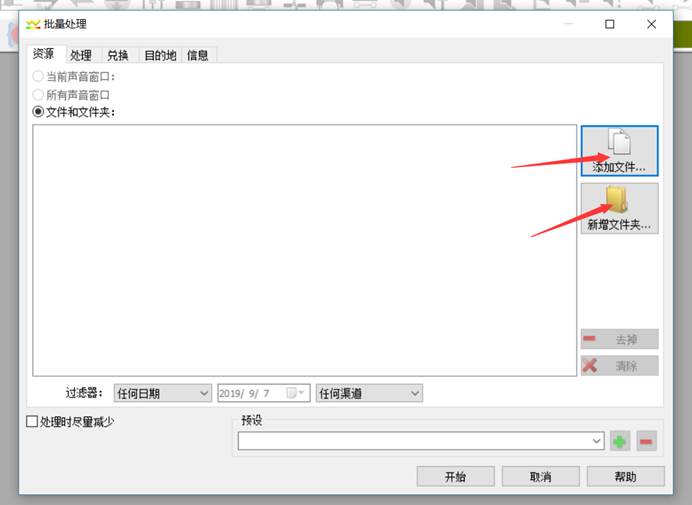Close the 批量处理 dialog window
This screenshot has width=692, height=505.
click(651, 24)
